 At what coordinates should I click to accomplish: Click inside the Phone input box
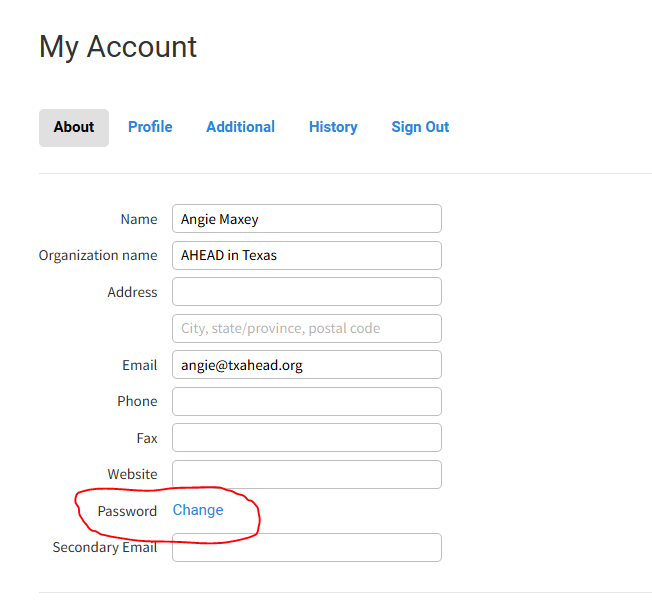(x=307, y=402)
